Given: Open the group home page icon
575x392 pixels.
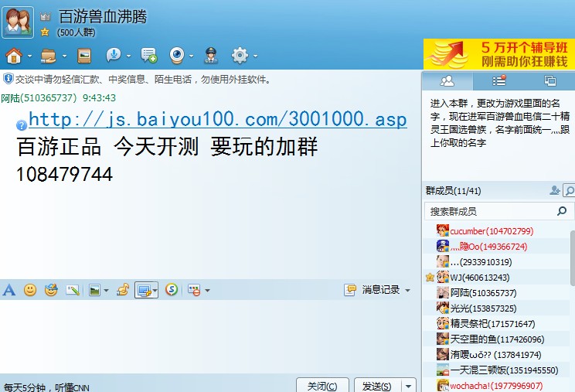Looking at the screenshot, I should pyautogui.click(x=13, y=56).
